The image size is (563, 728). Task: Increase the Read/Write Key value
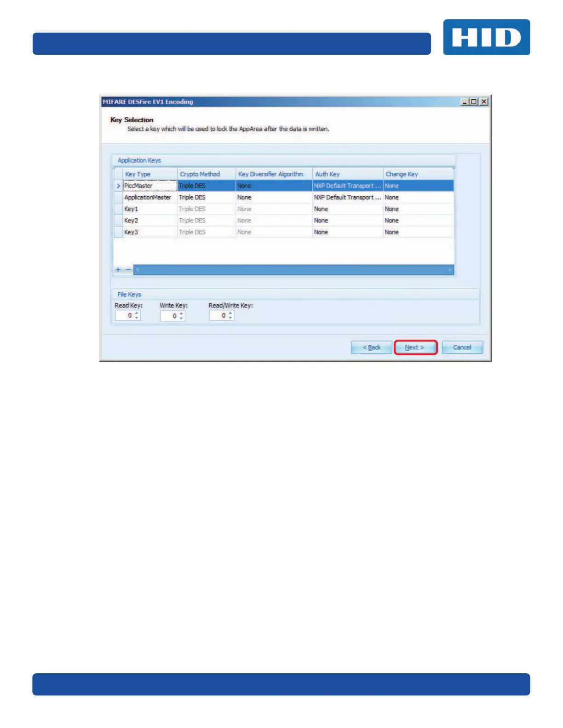(x=230, y=313)
